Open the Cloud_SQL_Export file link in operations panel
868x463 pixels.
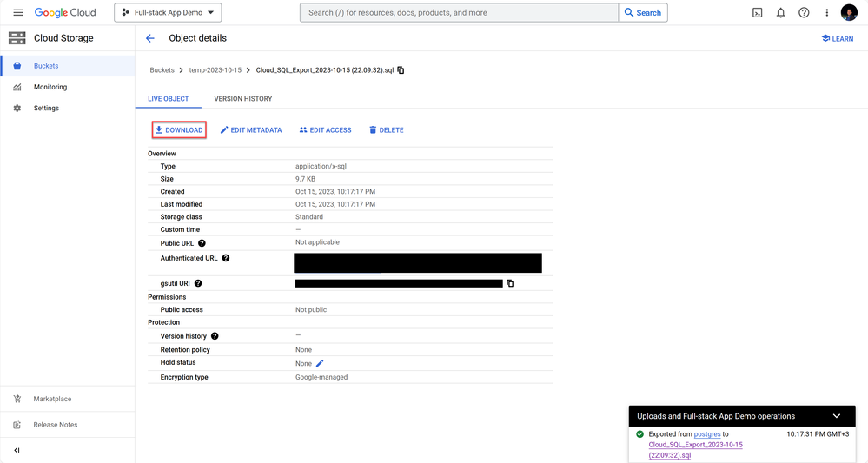pyautogui.click(x=695, y=450)
